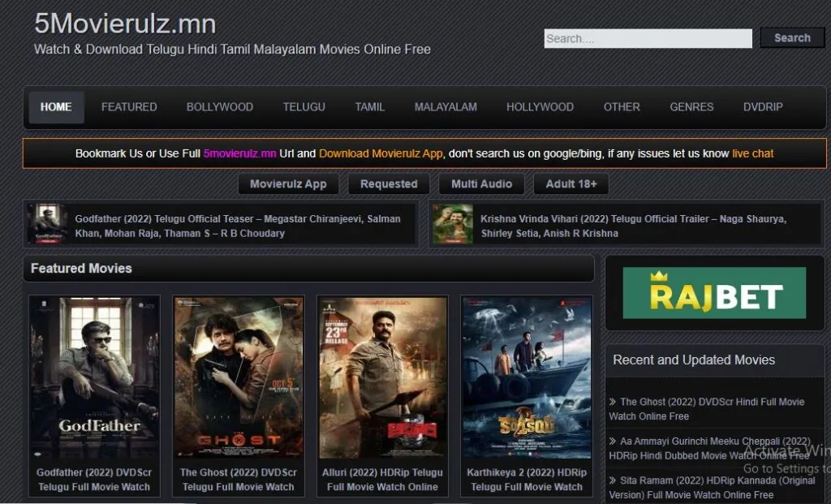The height and width of the screenshot is (504, 831).
Task: Click the Movierulz App button
Action: tap(288, 183)
